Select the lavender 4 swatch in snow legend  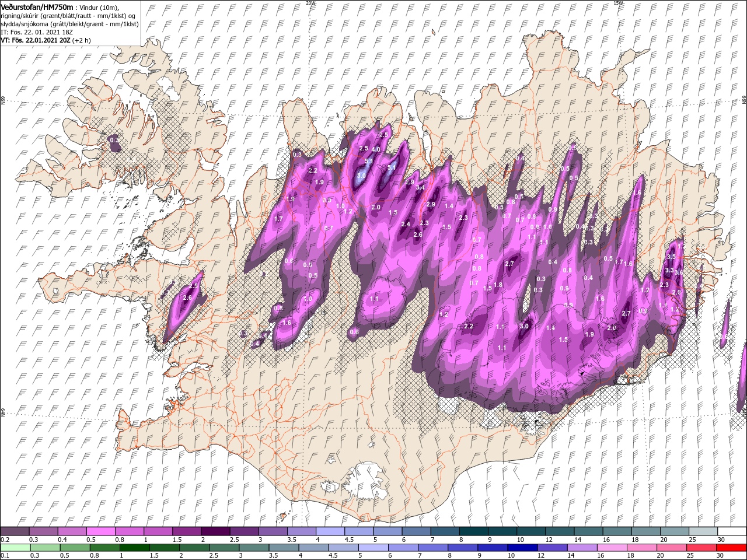[x=330, y=531]
